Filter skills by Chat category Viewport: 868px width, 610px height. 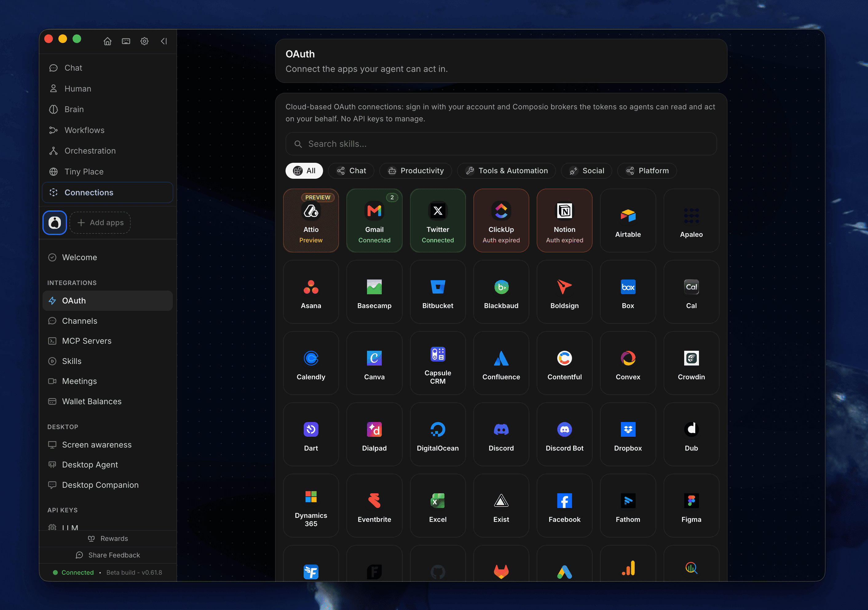[351, 171]
